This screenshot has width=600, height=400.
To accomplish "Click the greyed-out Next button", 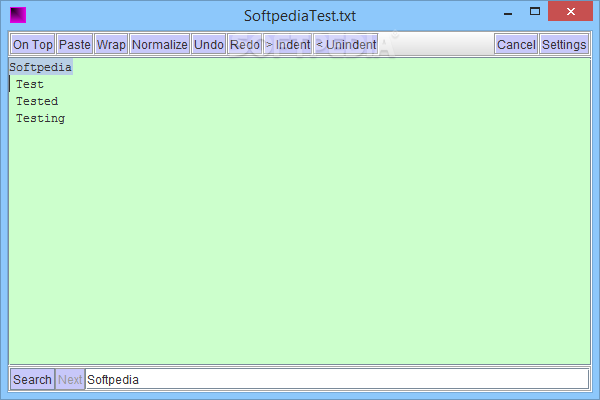I will tap(70, 379).
